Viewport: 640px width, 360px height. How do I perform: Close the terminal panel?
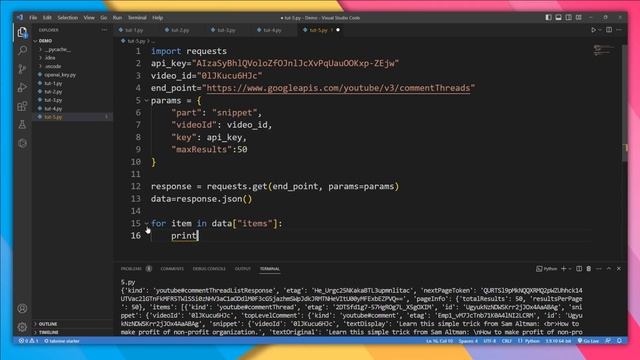tap(619, 269)
